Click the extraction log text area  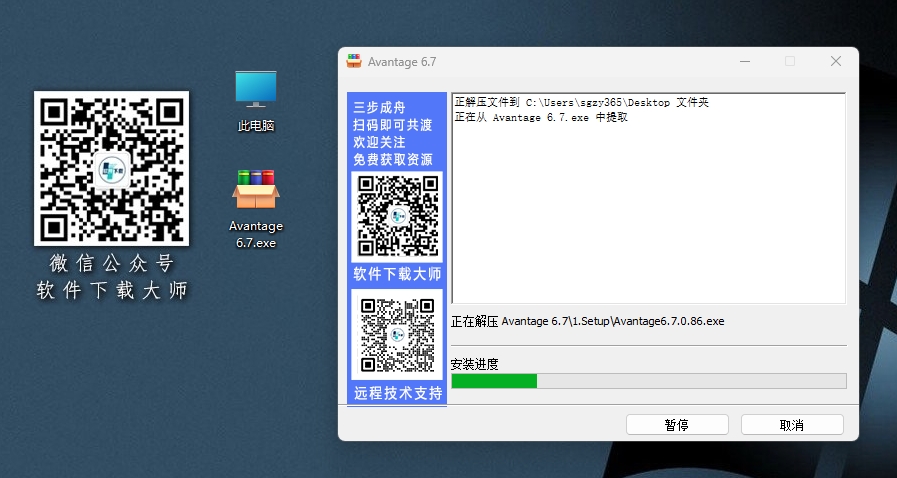[x=649, y=198]
